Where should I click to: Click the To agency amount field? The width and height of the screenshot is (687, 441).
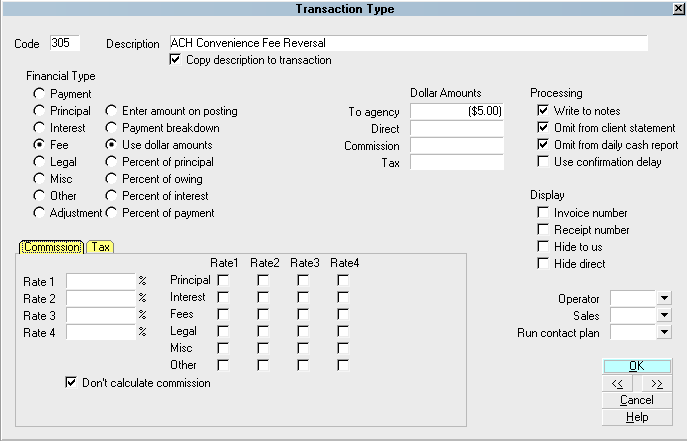point(457,111)
